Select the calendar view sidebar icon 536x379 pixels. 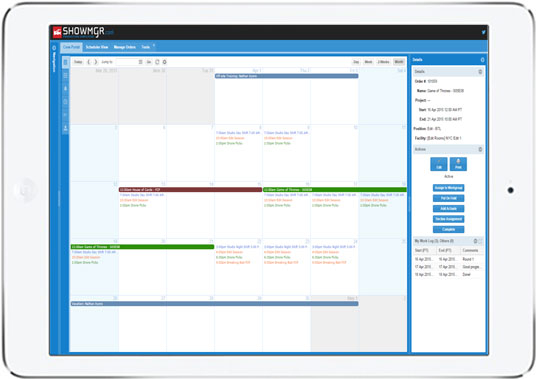(66, 63)
